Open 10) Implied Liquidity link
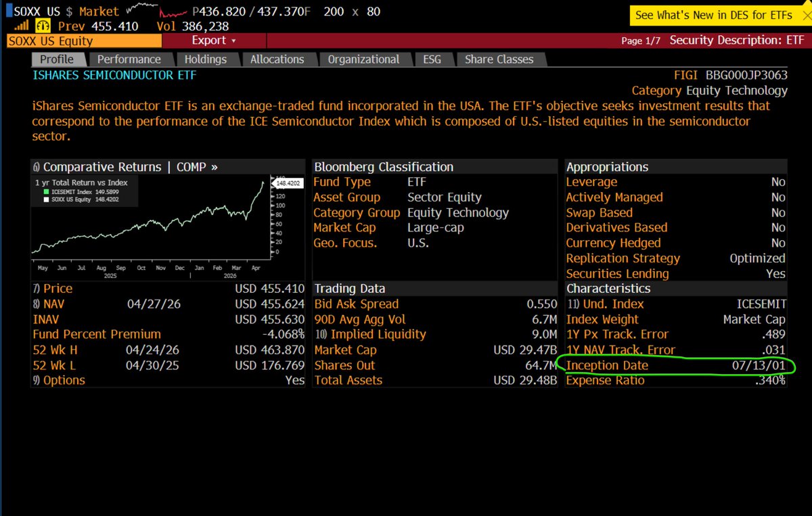 370,334
